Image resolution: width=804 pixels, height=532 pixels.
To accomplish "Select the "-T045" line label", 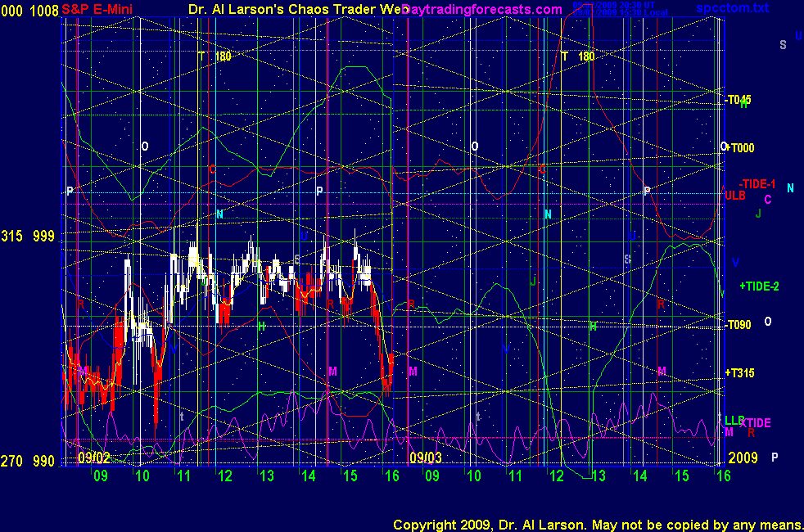I will [739, 100].
